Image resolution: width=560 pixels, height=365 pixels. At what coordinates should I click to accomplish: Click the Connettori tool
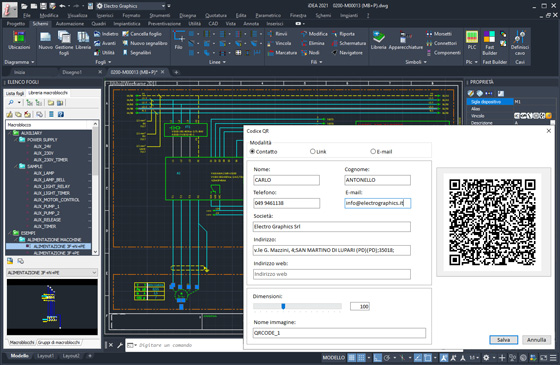pos(441,43)
